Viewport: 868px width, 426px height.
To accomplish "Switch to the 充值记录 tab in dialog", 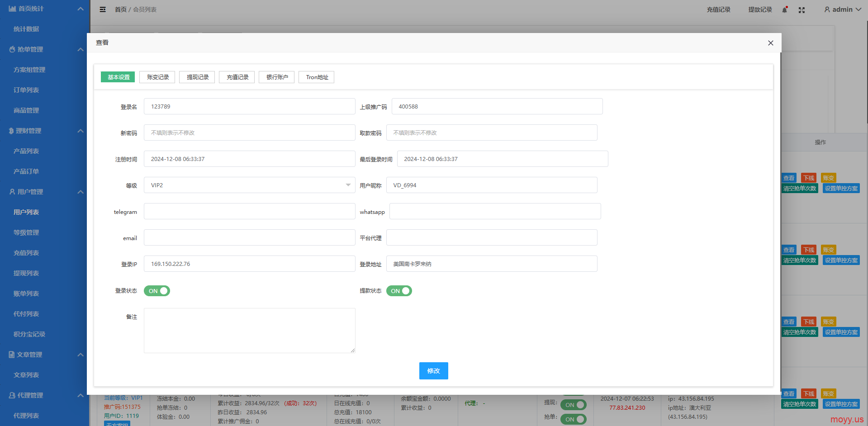I will [x=237, y=77].
